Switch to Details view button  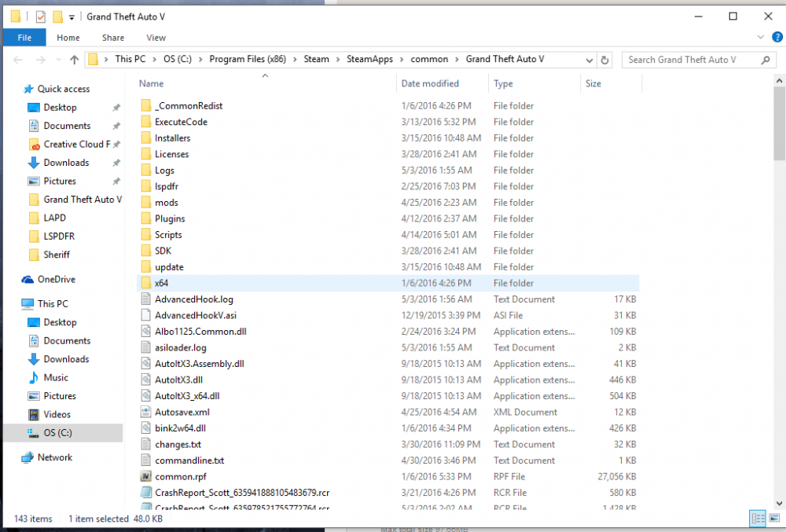pos(758,518)
